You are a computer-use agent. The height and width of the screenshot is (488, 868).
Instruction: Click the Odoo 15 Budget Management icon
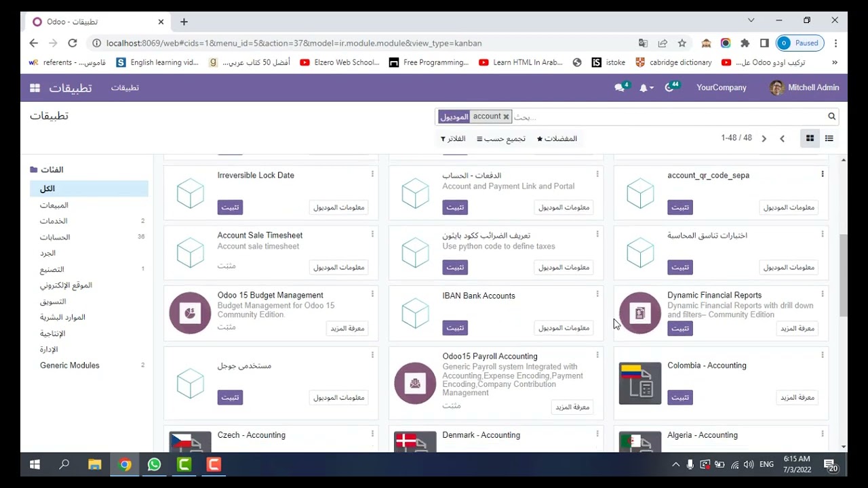click(x=191, y=313)
